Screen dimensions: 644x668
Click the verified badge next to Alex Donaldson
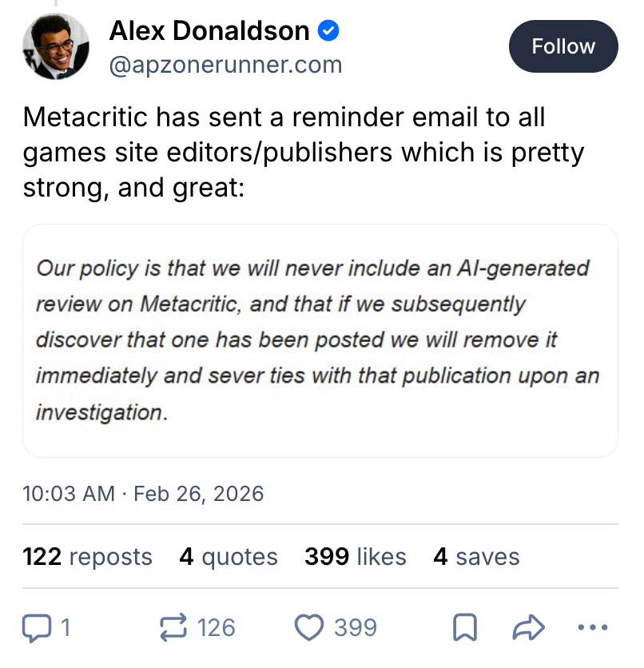pos(328,30)
